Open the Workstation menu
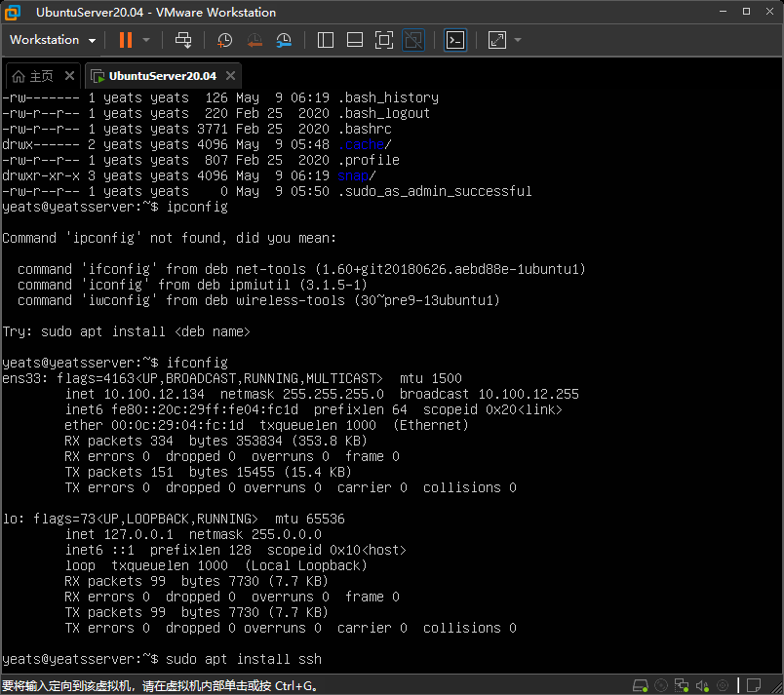 [53, 40]
